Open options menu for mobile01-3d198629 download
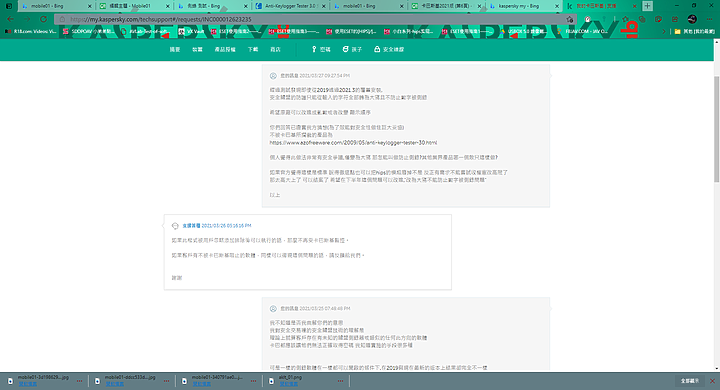The image size is (720, 390). click(79, 381)
